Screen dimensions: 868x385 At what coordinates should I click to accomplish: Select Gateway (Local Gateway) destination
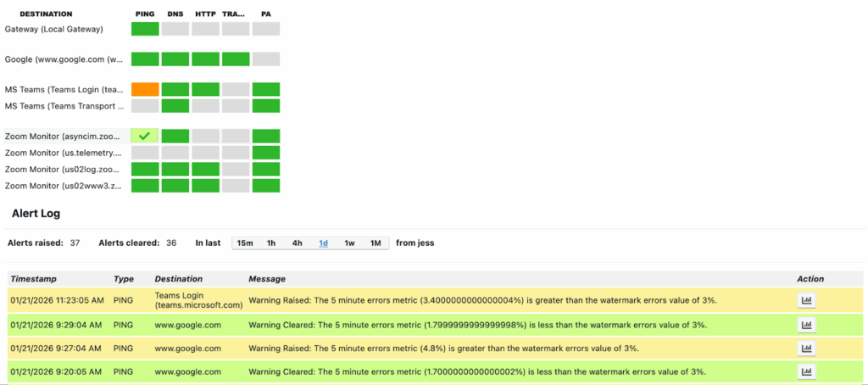(x=53, y=30)
